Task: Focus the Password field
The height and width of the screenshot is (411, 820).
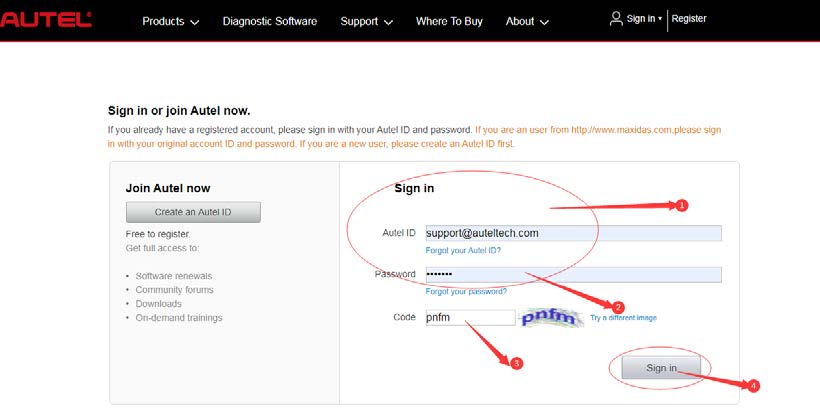Action: pos(573,275)
